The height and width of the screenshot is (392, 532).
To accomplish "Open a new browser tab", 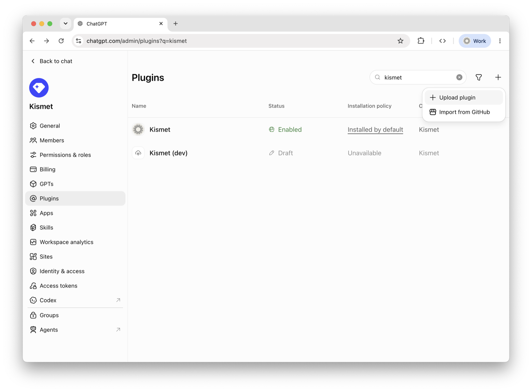I will (x=176, y=24).
